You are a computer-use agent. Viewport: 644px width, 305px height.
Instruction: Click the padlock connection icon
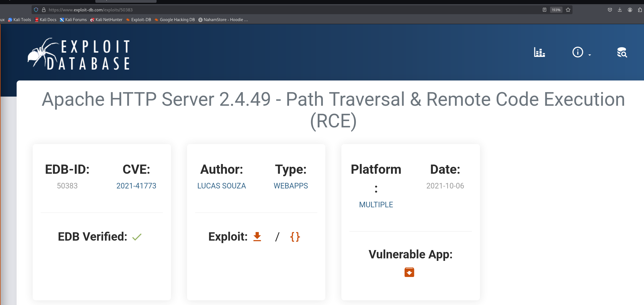[x=44, y=10]
